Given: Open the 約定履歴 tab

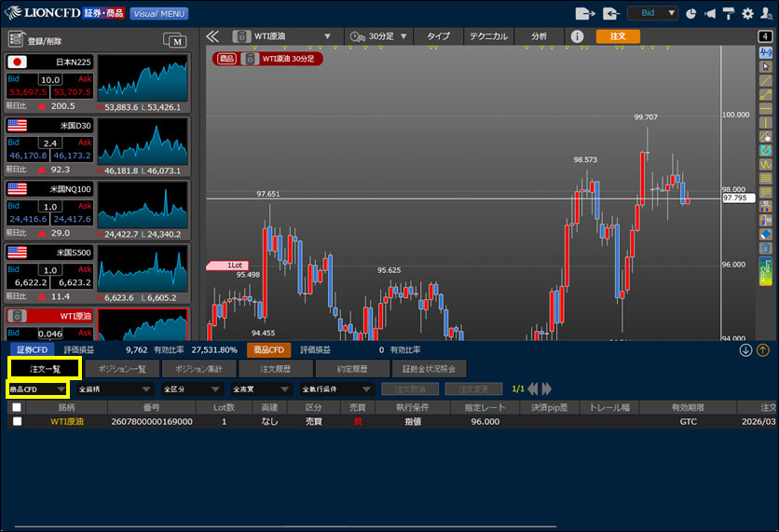Looking at the screenshot, I should point(352,369).
